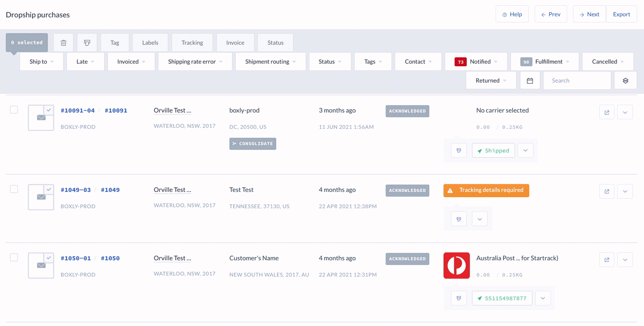Click the Consolidate tag on boxly-prod order
This screenshot has height=326, width=644.
(253, 144)
